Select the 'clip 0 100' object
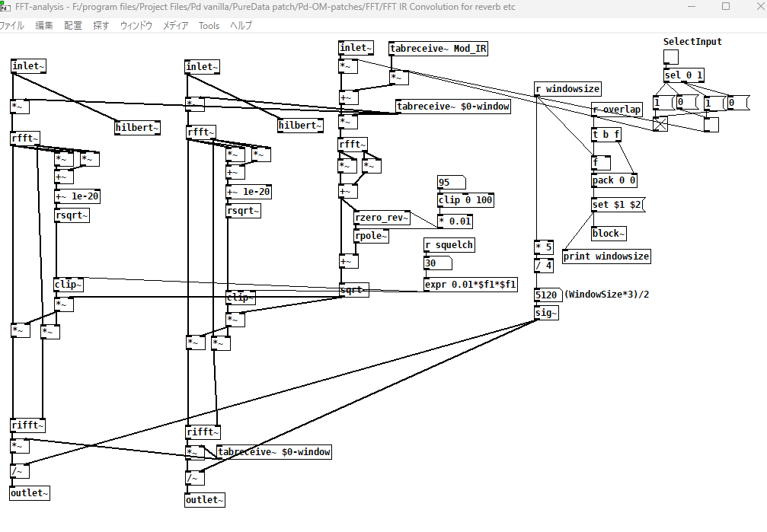767x532 pixels. [x=465, y=200]
